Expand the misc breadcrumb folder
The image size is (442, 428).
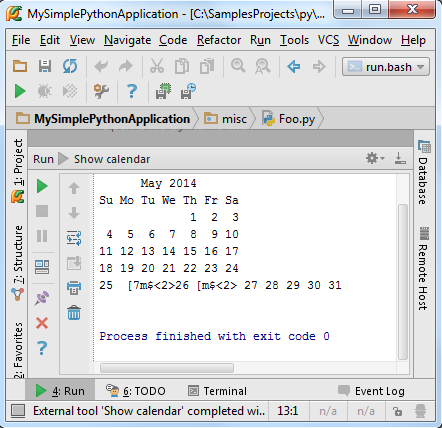click(x=226, y=119)
